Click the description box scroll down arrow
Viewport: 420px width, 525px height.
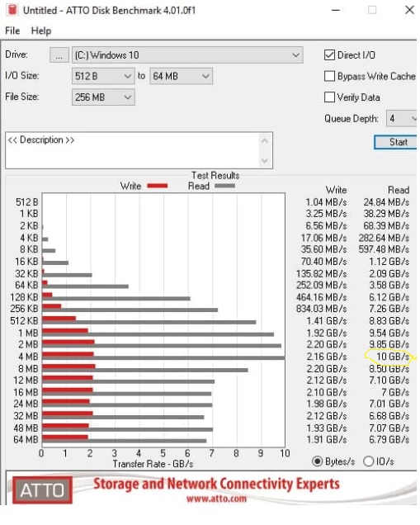(x=264, y=161)
